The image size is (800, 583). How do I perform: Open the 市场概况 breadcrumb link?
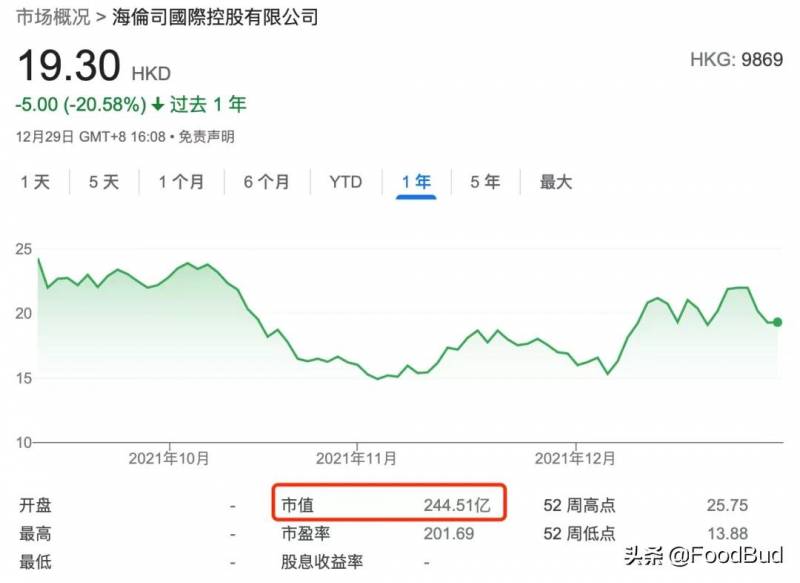(53, 17)
